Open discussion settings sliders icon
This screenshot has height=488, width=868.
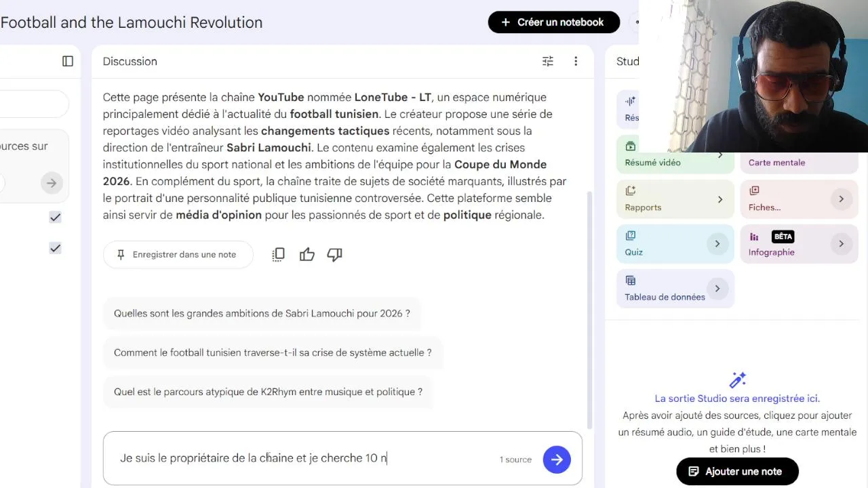click(548, 61)
